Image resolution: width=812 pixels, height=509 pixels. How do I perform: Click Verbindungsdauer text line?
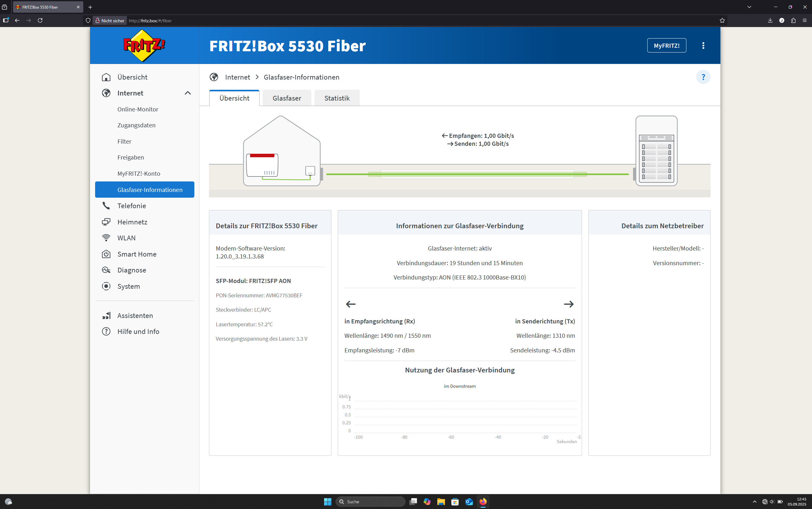(x=460, y=263)
